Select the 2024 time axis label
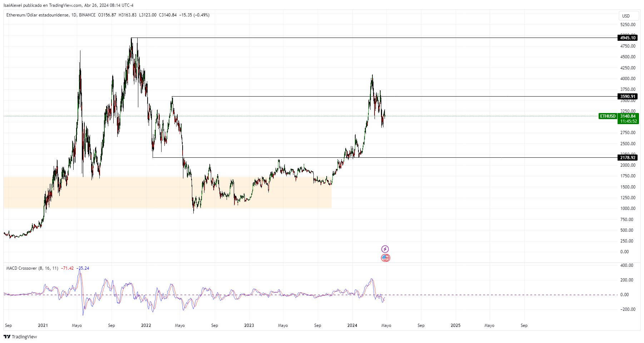Image resolution: width=644 pixels, height=343 pixels. pos(352,325)
